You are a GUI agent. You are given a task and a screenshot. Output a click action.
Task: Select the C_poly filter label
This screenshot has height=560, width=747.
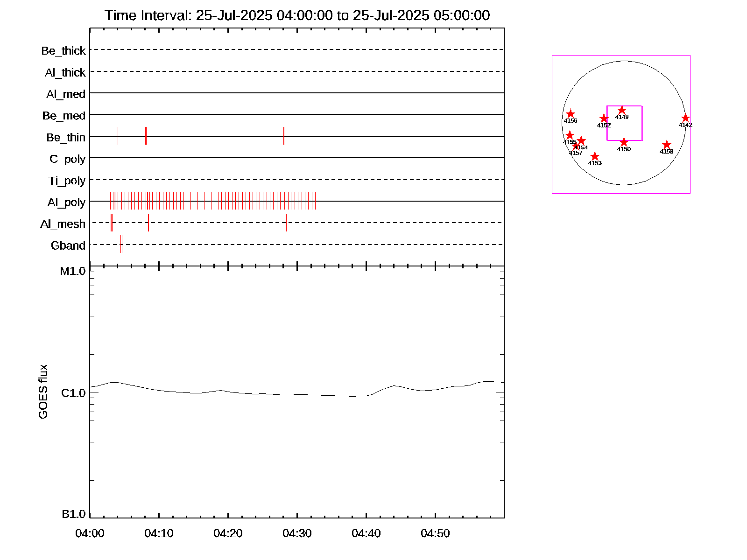pos(67,160)
